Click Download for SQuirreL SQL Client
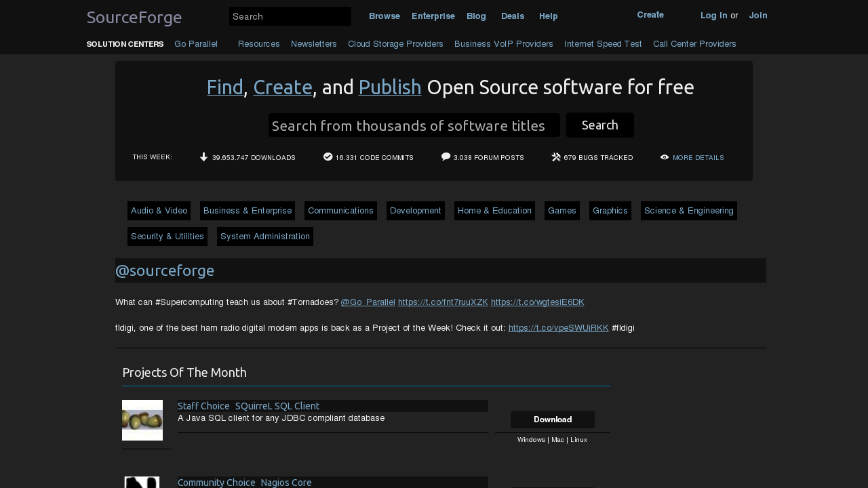This screenshot has width=868, height=488. coord(553,420)
